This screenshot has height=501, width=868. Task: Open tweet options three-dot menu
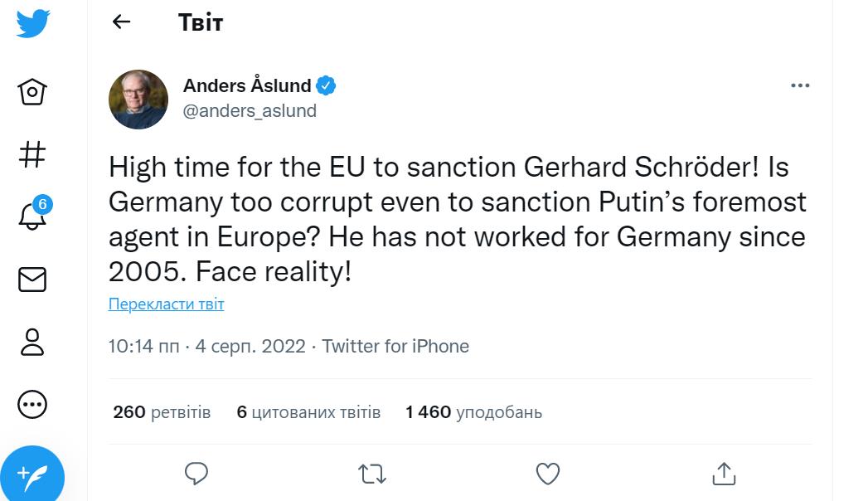[x=800, y=85]
